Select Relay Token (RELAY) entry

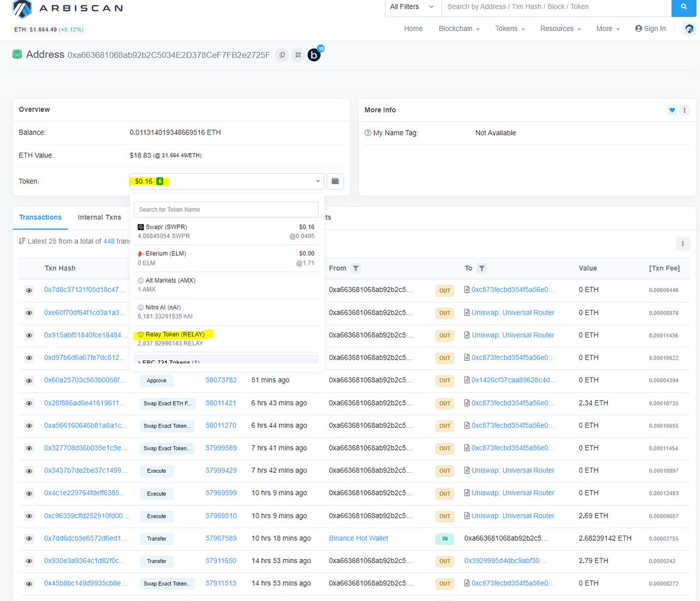tap(226, 339)
